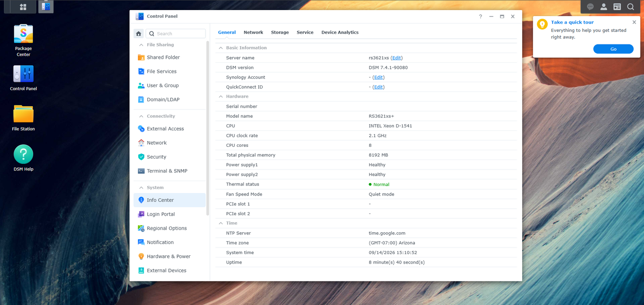Viewport: 644px width, 305px height.
Task: Open File Station desktop icon
Action: (x=24, y=118)
